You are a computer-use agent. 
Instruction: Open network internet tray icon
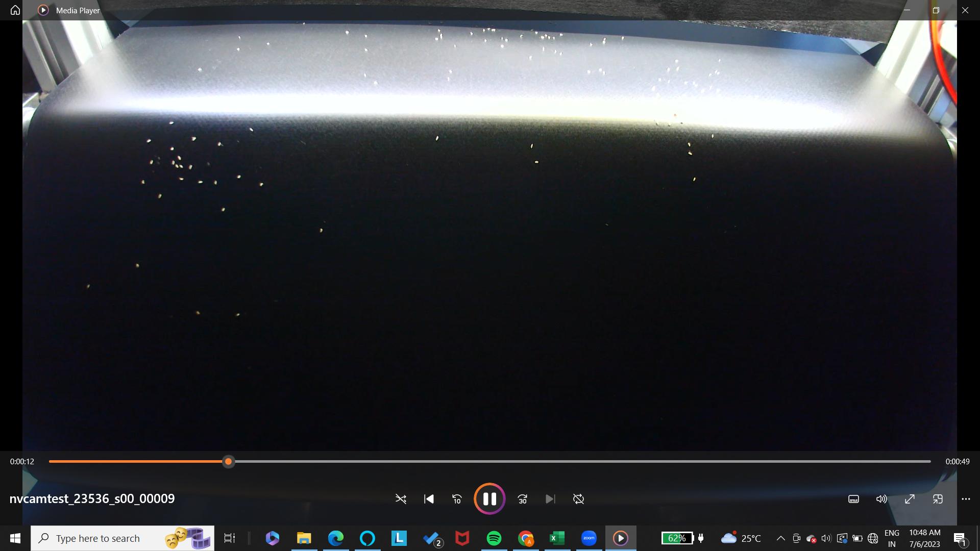873,538
